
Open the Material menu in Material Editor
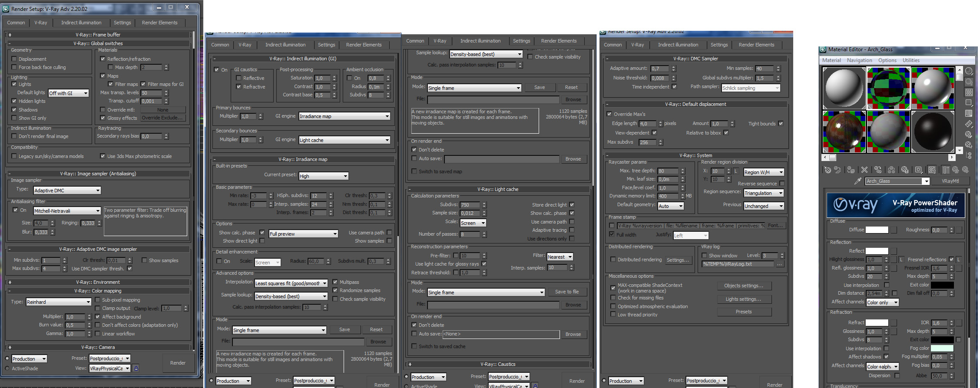click(831, 60)
